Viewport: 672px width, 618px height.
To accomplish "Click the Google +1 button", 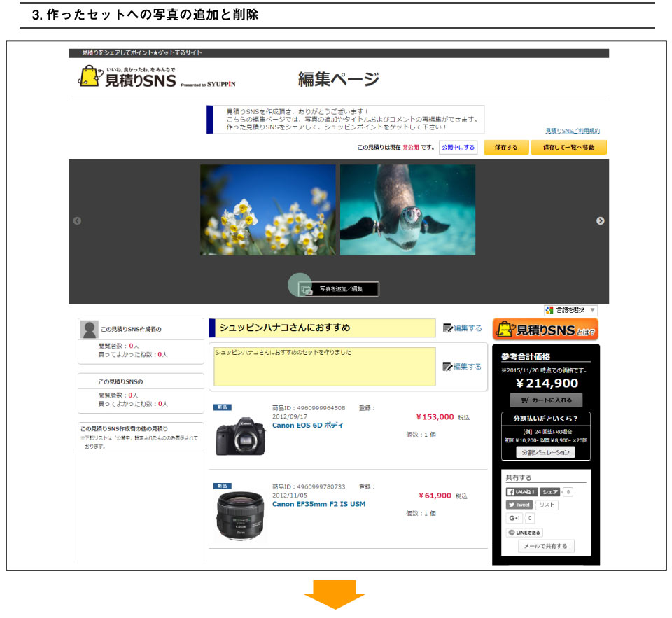I will [x=514, y=518].
